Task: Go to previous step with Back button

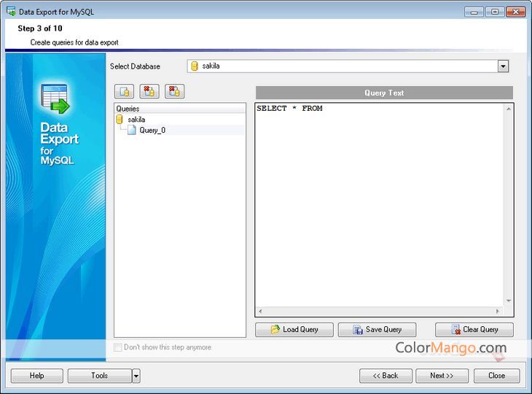Action: [x=386, y=376]
